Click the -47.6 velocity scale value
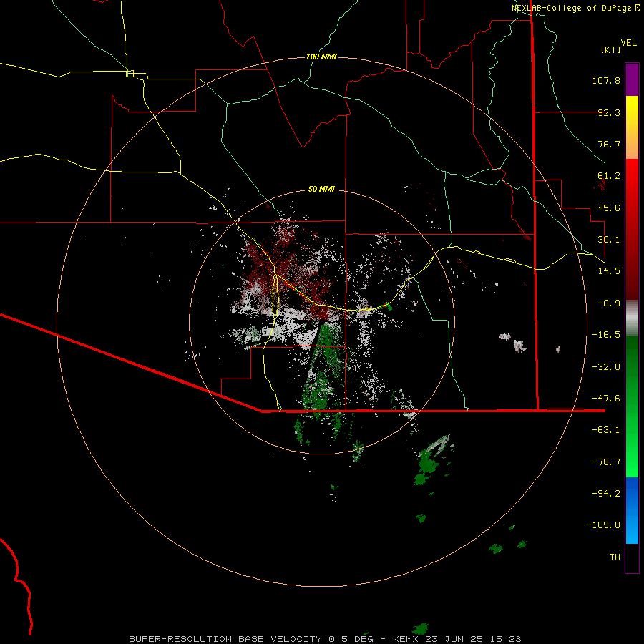Viewport: 644px width, 644px height. pyautogui.click(x=606, y=399)
